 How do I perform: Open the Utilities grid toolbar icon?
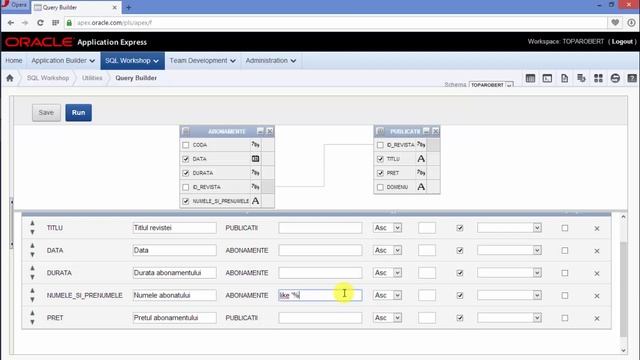click(x=598, y=78)
